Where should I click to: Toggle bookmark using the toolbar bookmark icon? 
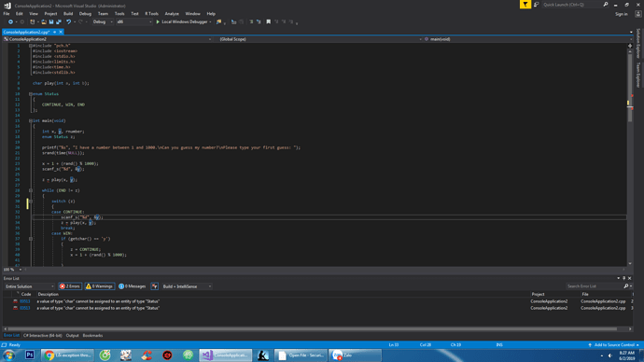point(269,21)
